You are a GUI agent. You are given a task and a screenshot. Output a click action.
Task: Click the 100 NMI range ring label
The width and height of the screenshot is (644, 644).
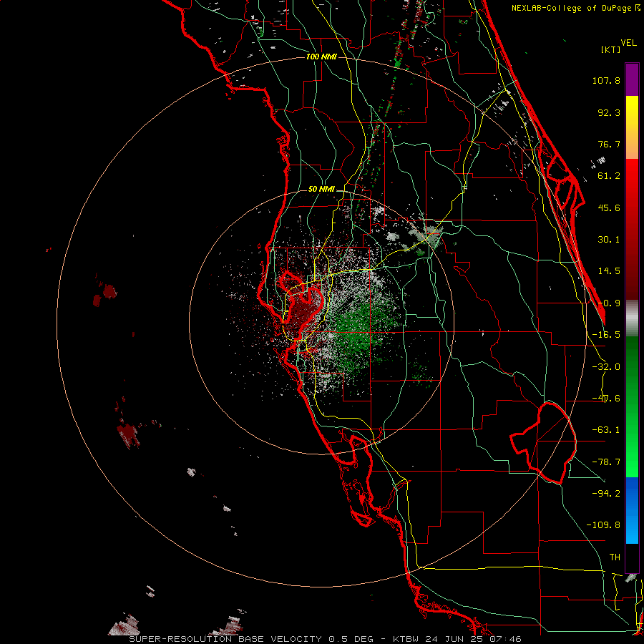[x=321, y=57]
